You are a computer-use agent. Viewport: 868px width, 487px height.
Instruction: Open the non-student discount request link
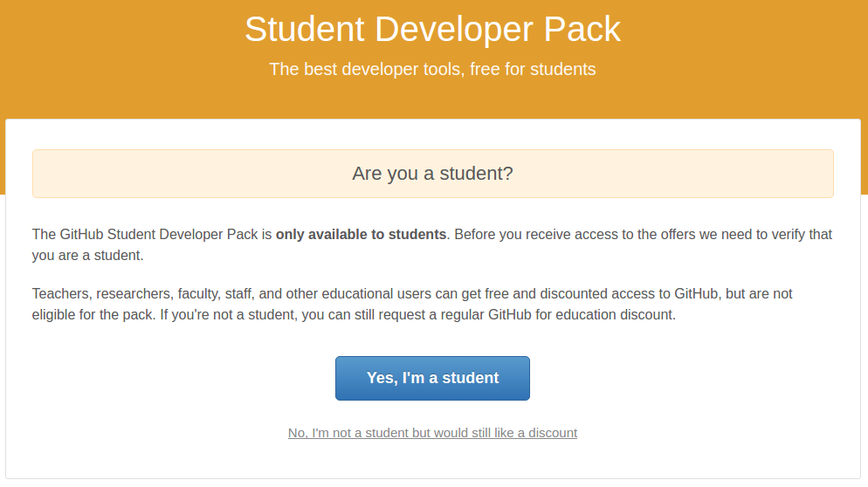point(432,433)
